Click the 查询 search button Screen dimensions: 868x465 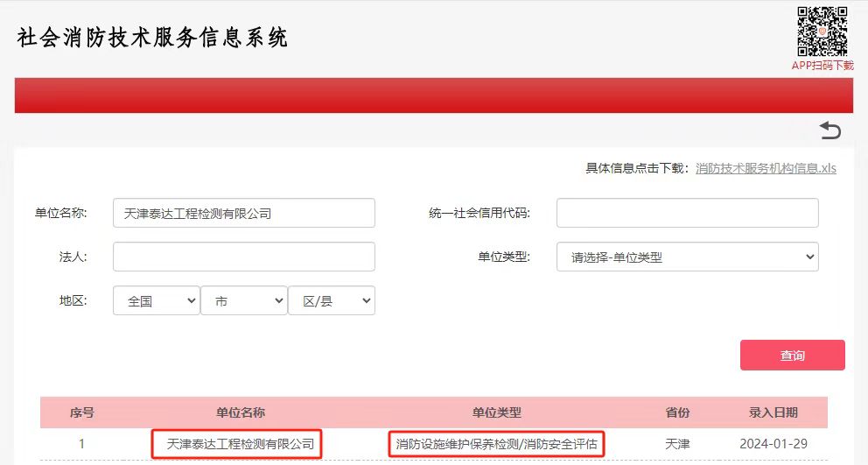792,356
